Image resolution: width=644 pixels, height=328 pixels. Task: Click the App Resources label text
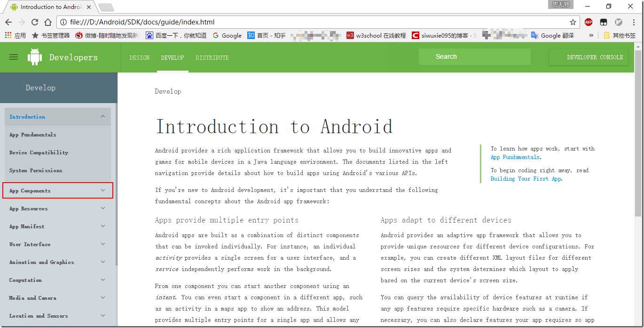click(x=28, y=208)
